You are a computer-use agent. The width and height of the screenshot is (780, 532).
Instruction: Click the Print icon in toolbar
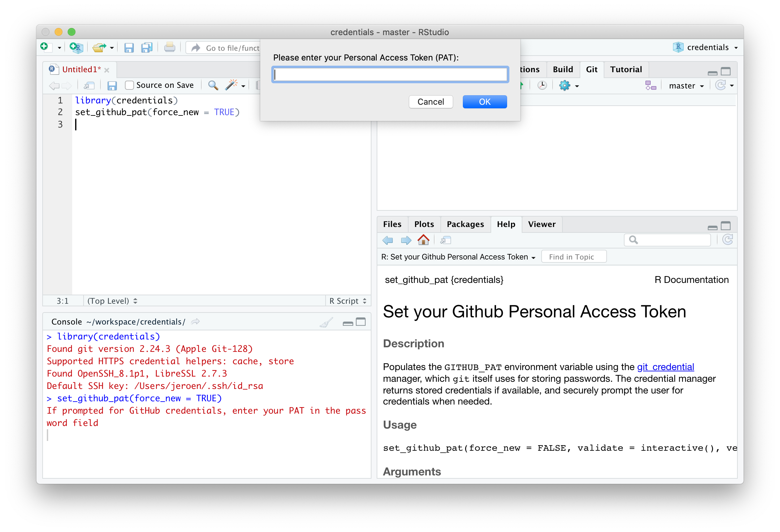170,47
